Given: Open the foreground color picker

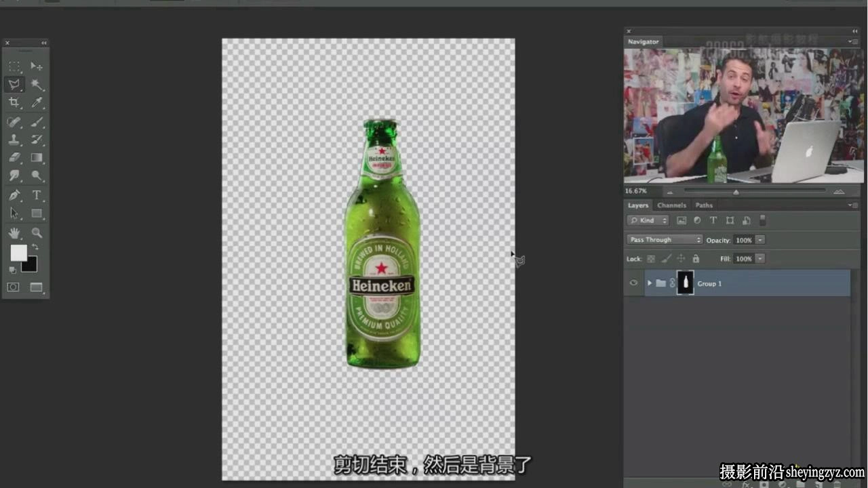Looking at the screenshot, I should [x=18, y=253].
